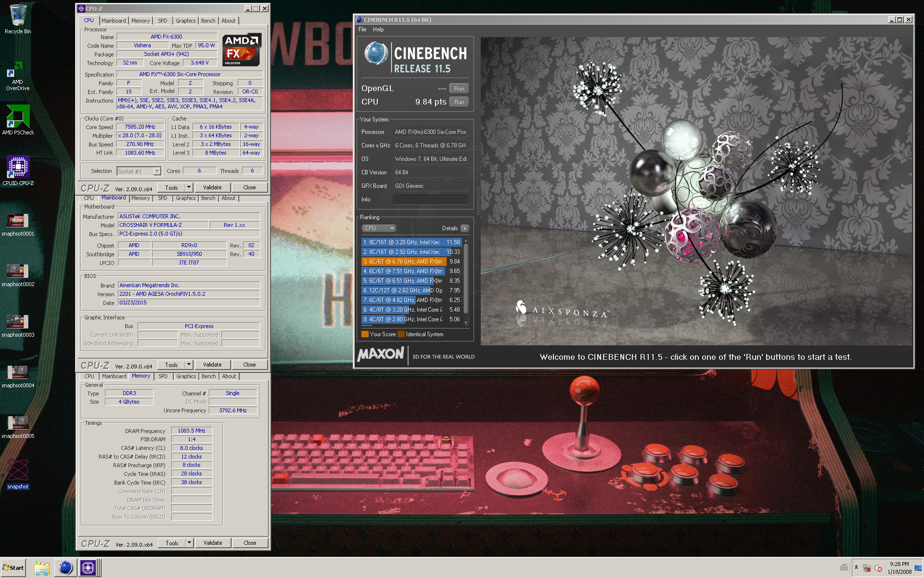Click the network tray icon
This screenshot has width=924, height=578.
point(867,568)
